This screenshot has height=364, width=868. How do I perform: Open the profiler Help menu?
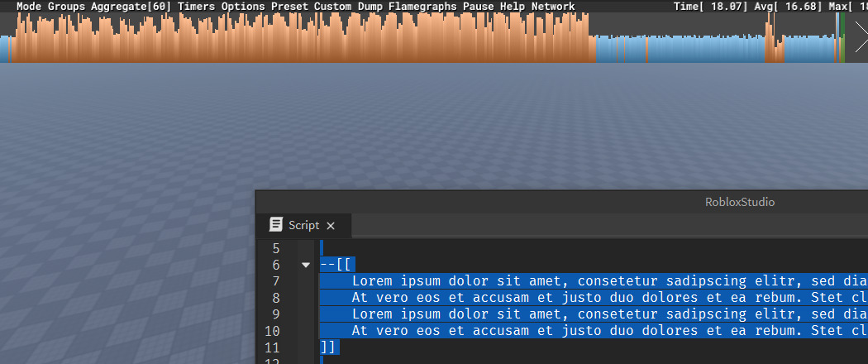tap(513, 7)
